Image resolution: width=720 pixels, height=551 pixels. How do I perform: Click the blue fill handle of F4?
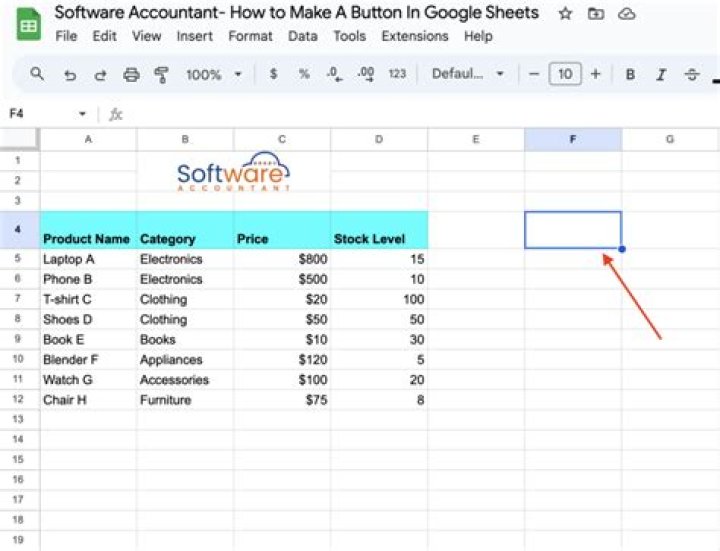coord(622,249)
